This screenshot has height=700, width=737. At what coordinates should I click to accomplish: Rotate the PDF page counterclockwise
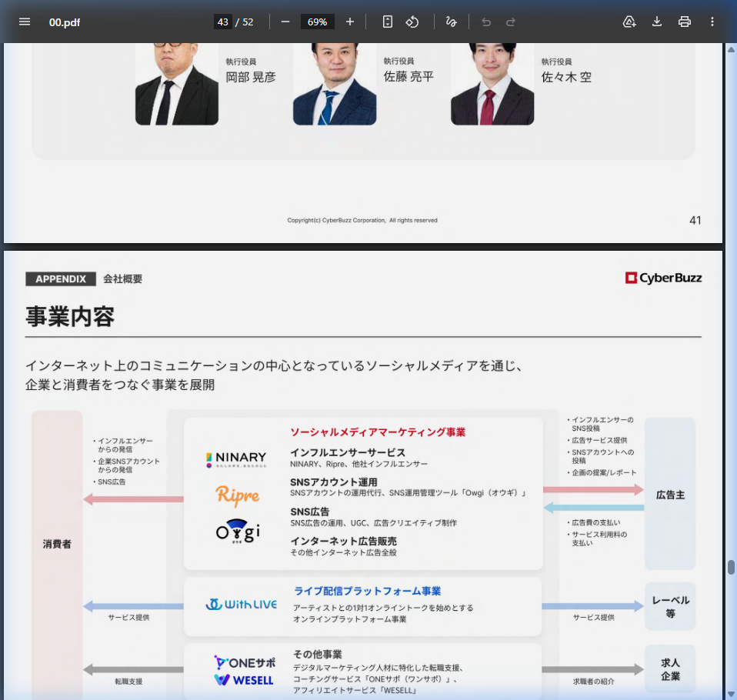tap(412, 22)
